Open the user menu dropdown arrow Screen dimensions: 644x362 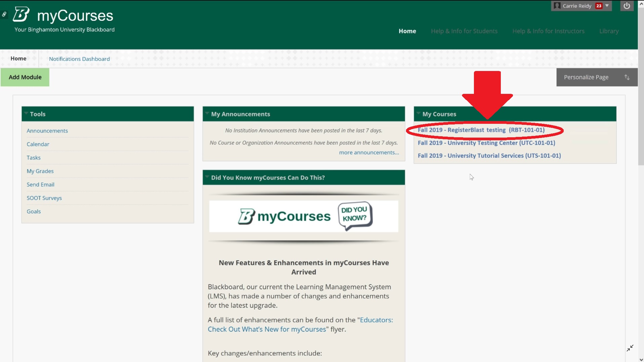click(x=607, y=6)
